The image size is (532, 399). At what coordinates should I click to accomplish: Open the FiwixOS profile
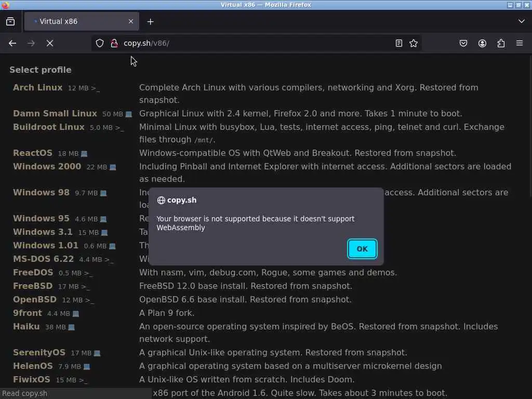(x=32, y=379)
